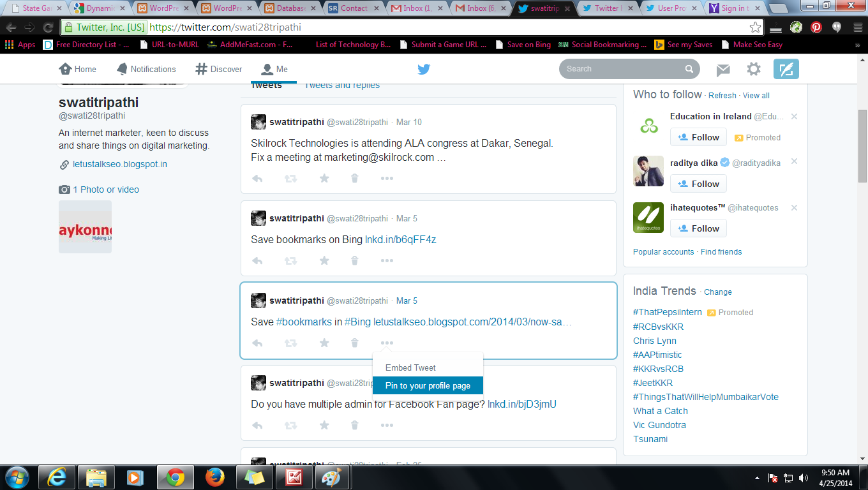The width and height of the screenshot is (868, 490).
Task: Open the #RCBvsKKR trend
Action: click(658, 327)
